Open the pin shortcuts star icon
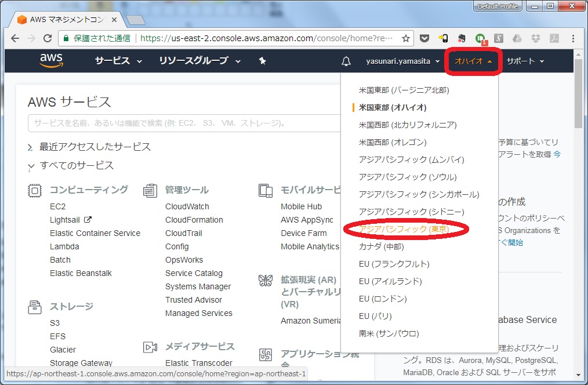 pos(263,61)
